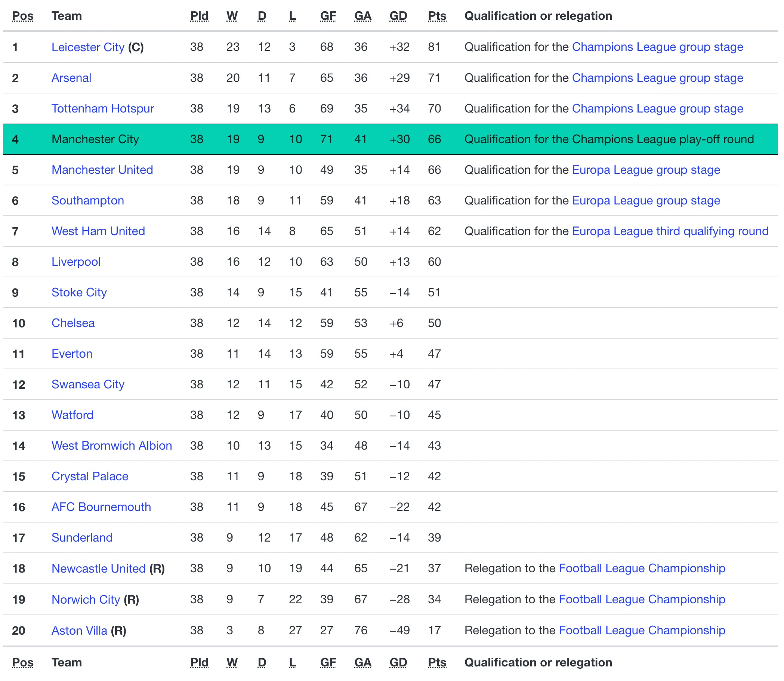Open the Leicester City team link

coord(88,47)
